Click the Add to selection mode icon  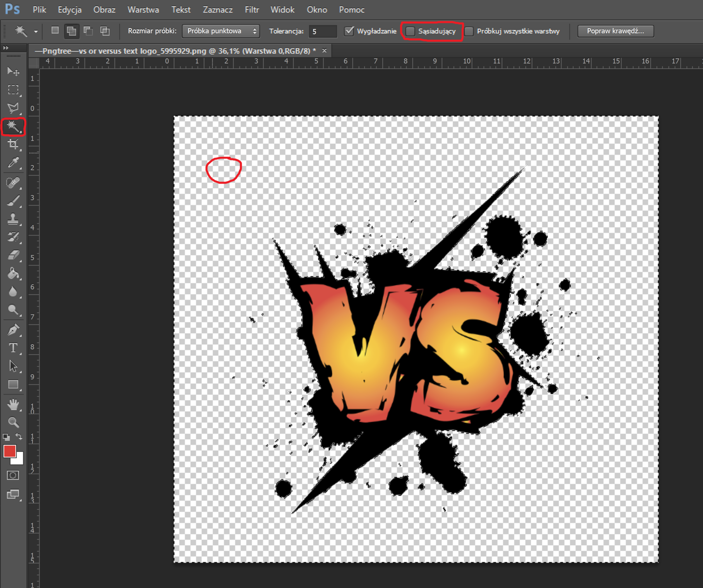coord(71,31)
